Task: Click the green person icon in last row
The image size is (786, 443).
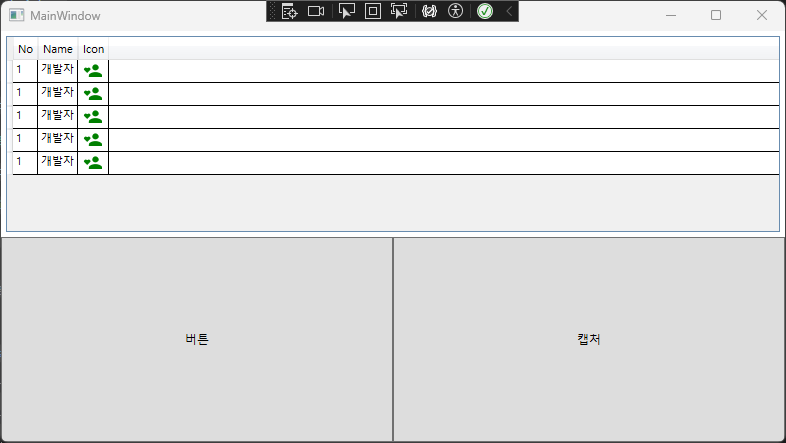Action: point(93,163)
